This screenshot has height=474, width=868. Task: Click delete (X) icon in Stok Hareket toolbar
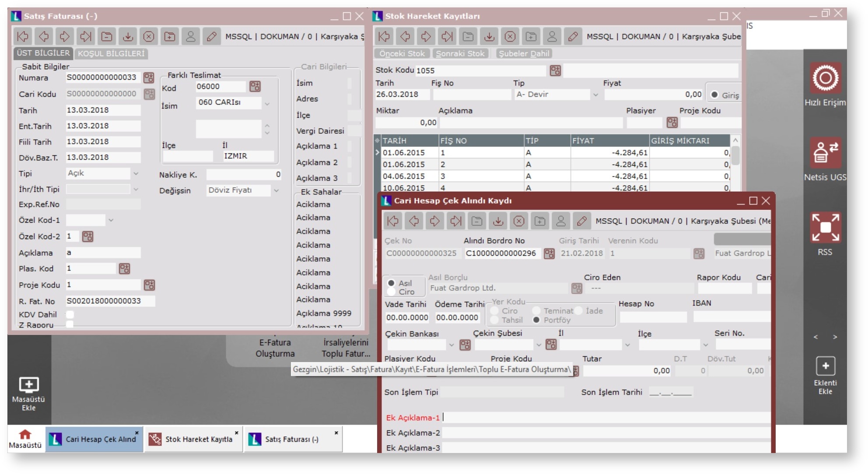coord(510,37)
